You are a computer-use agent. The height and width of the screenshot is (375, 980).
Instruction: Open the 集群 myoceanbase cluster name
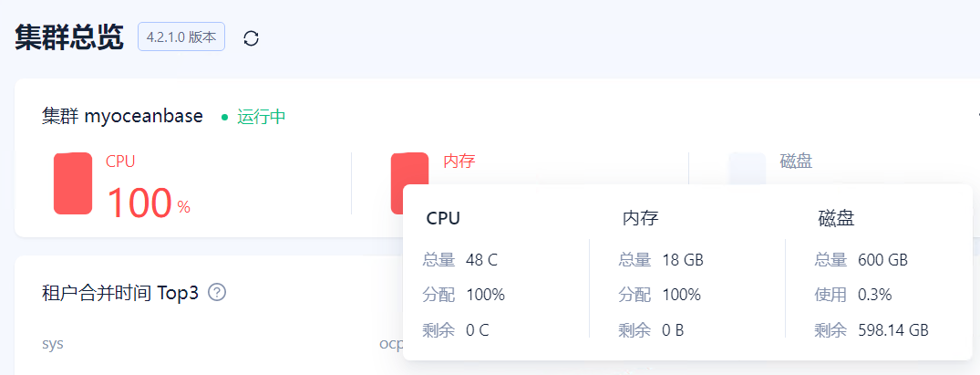click(122, 117)
